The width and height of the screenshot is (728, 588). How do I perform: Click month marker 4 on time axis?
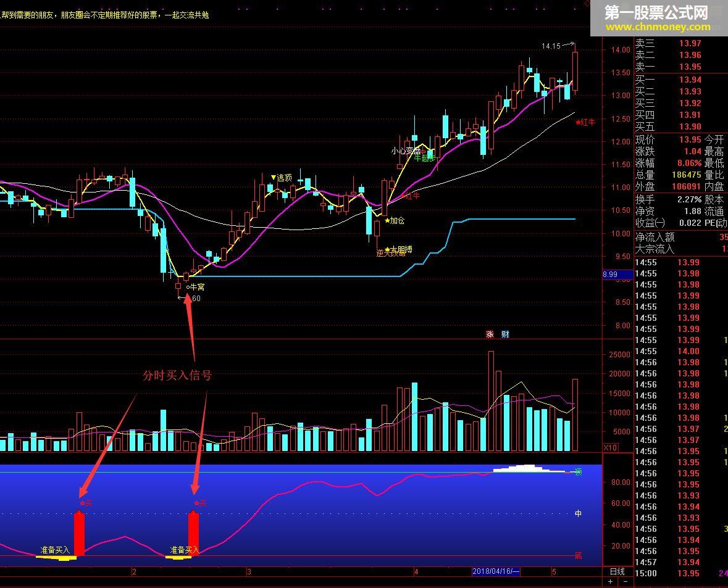click(416, 572)
